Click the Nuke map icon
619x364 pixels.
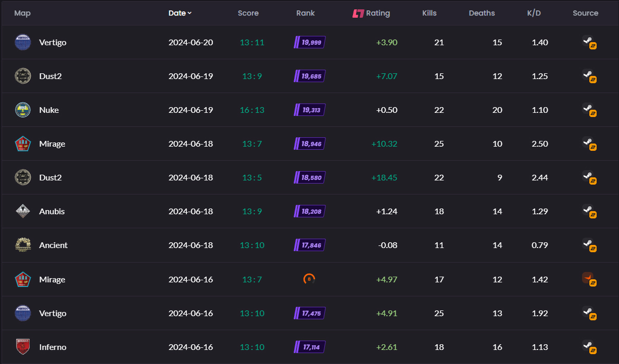(x=23, y=110)
